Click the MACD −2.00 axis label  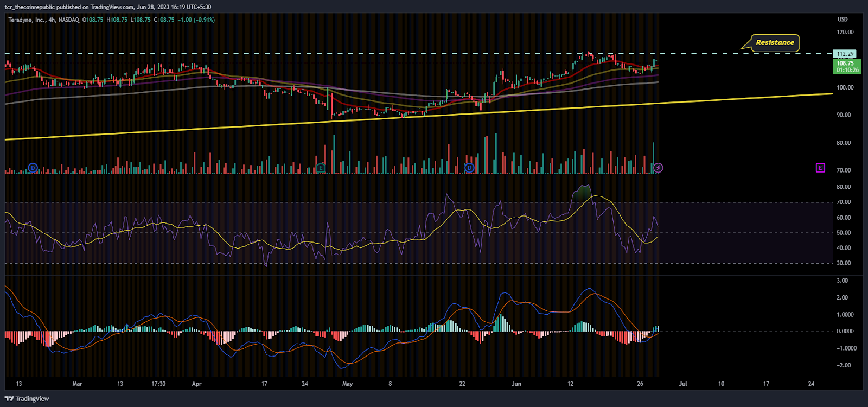[843, 365]
